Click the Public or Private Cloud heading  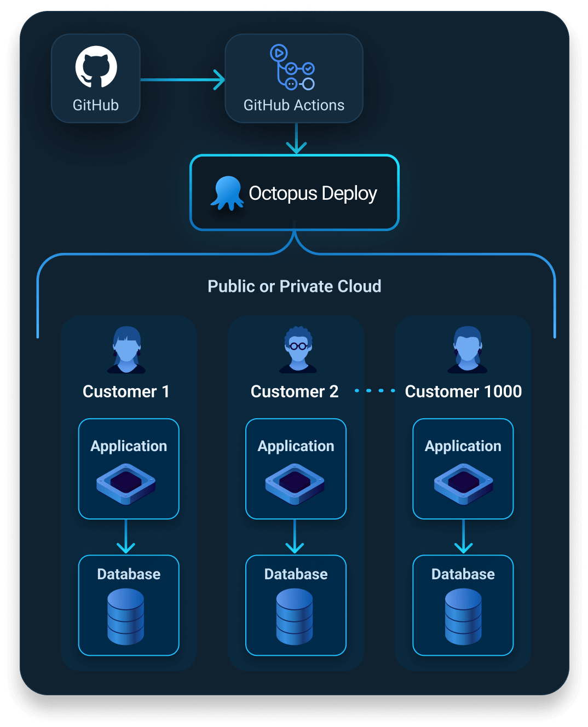pos(295,286)
